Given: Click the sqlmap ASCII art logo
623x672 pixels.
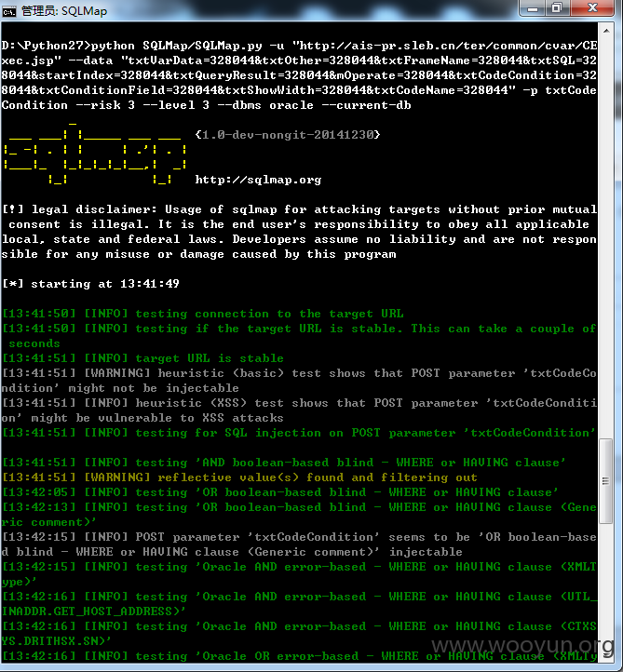Looking at the screenshot, I should coord(95,154).
